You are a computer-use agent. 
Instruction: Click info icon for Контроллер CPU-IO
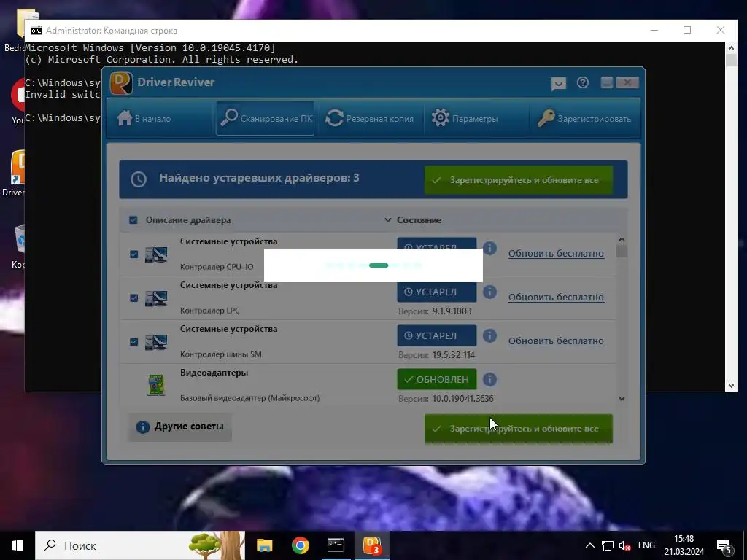[489, 248]
